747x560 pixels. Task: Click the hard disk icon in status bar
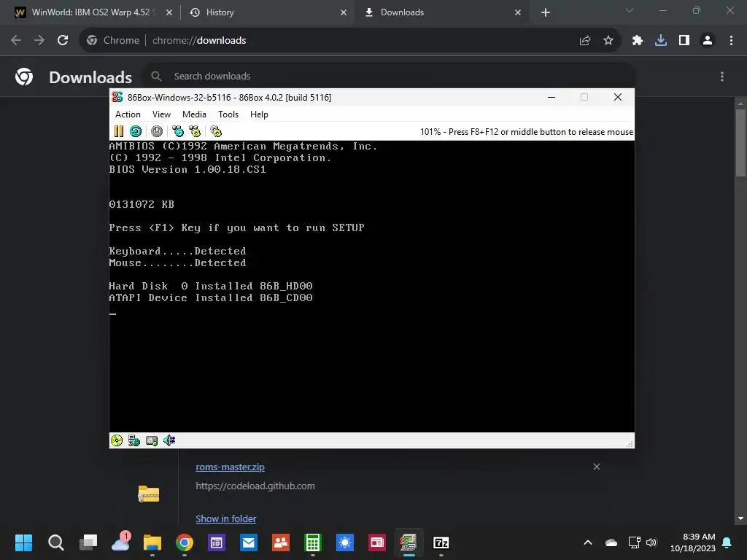(152, 440)
